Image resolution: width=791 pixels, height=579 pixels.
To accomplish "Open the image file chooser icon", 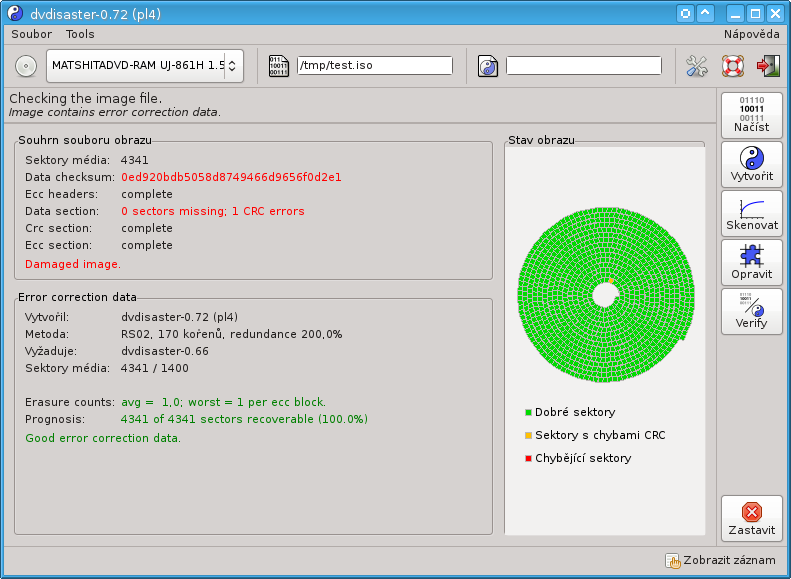I will click(x=278, y=66).
